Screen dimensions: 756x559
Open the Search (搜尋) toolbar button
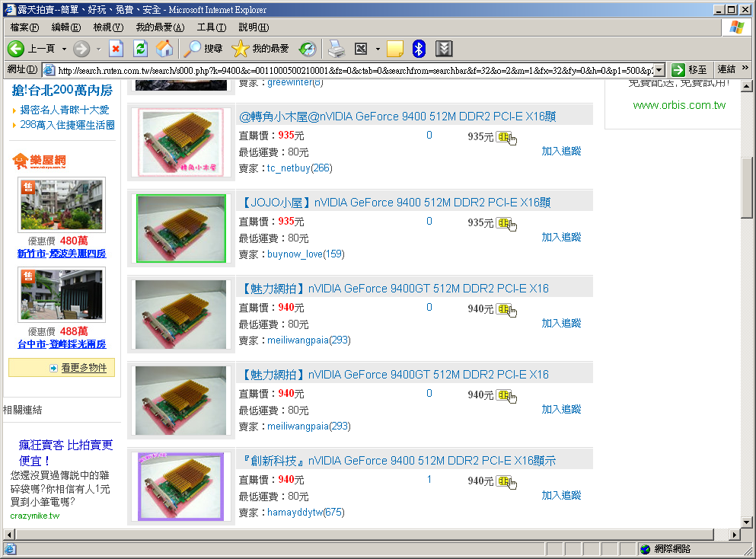pos(203,49)
